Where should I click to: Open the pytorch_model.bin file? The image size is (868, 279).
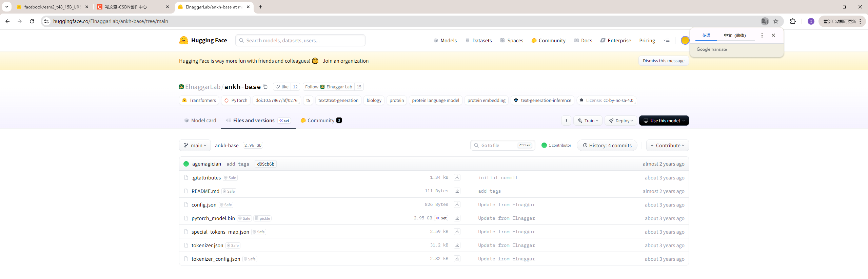pyautogui.click(x=213, y=218)
